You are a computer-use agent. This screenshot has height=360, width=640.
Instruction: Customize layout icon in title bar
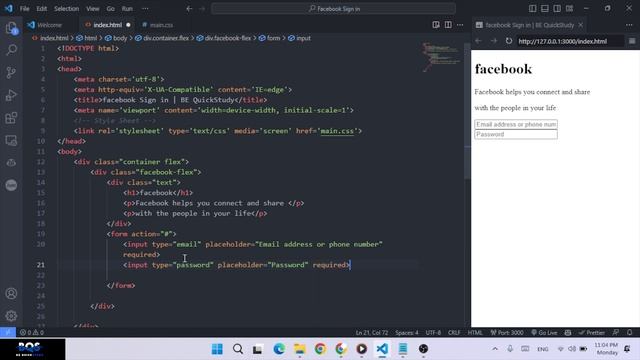[x=569, y=8]
